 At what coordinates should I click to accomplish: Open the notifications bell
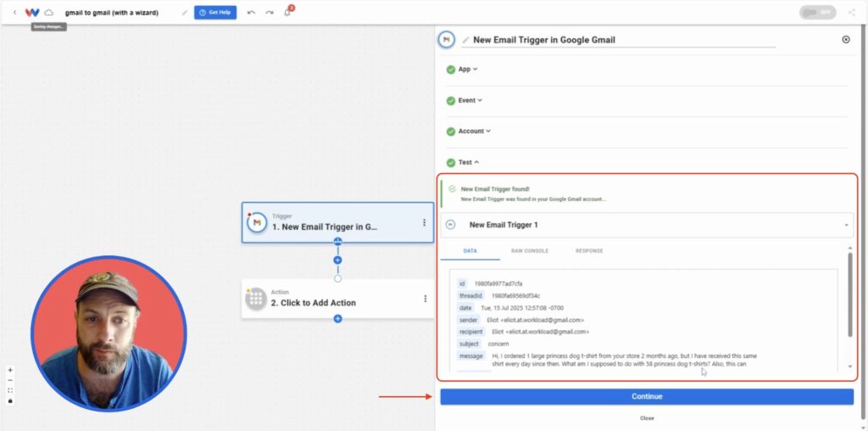[x=287, y=12]
